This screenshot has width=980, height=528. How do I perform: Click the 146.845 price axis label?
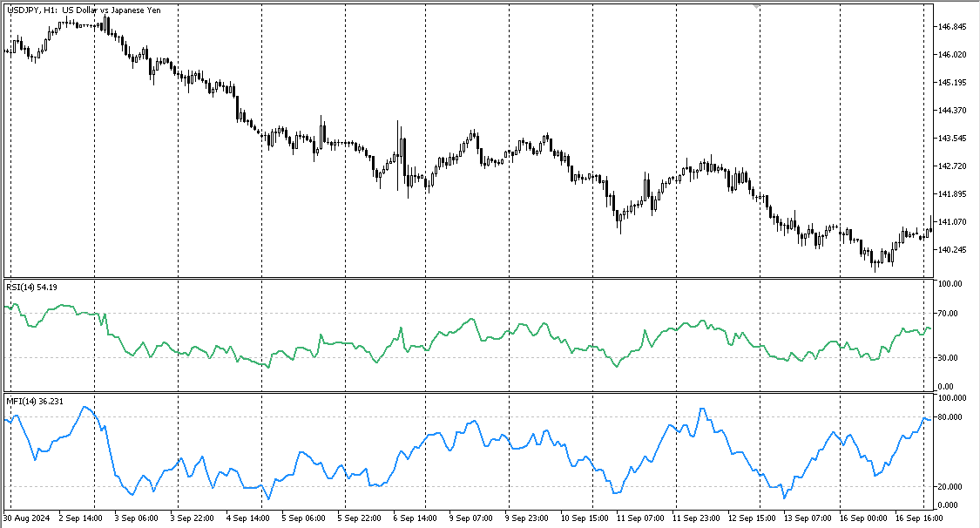(x=952, y=27)
